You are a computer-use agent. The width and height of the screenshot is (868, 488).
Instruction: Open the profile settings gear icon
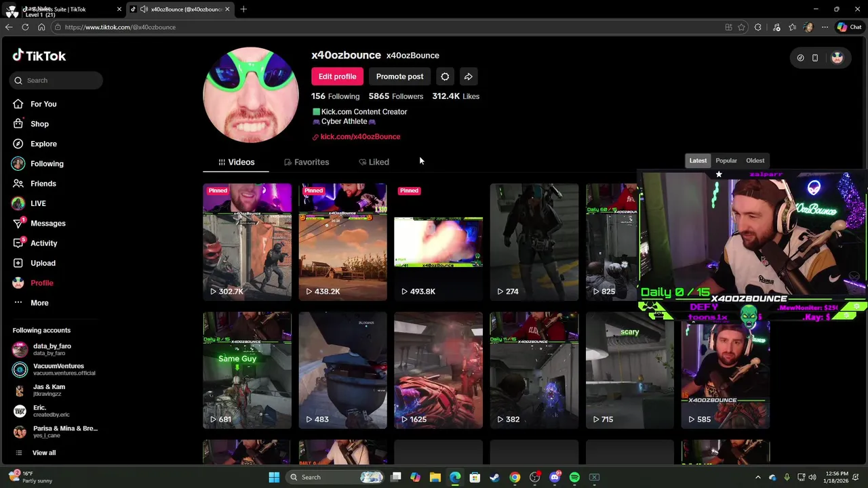click(445, 77)
